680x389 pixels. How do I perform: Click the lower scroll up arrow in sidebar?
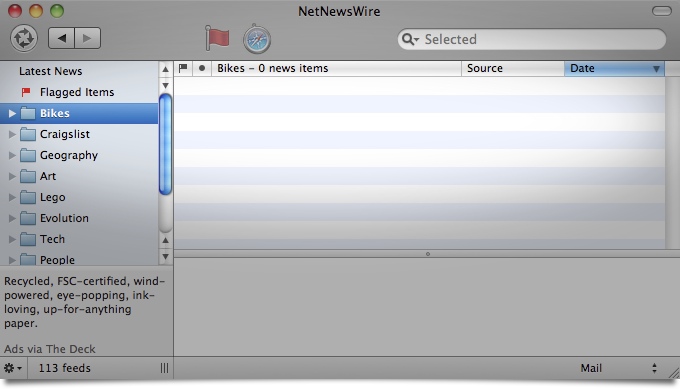(x=165, y=240)
